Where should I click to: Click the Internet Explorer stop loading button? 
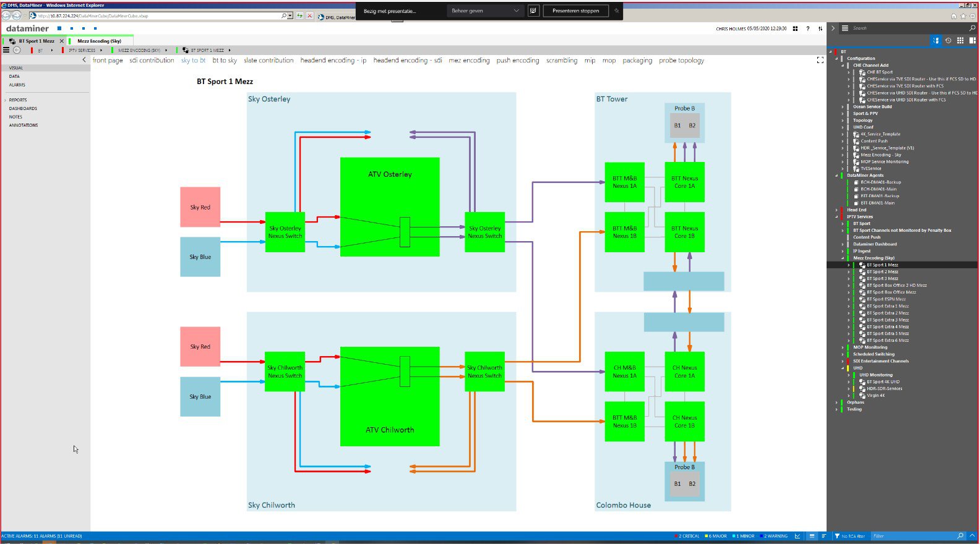[310, 15]
